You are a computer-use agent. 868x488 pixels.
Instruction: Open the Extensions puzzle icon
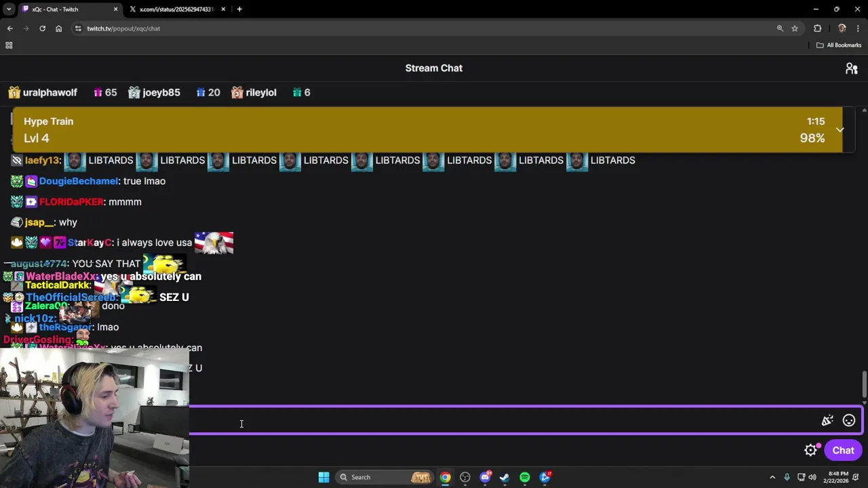(817, 28)
